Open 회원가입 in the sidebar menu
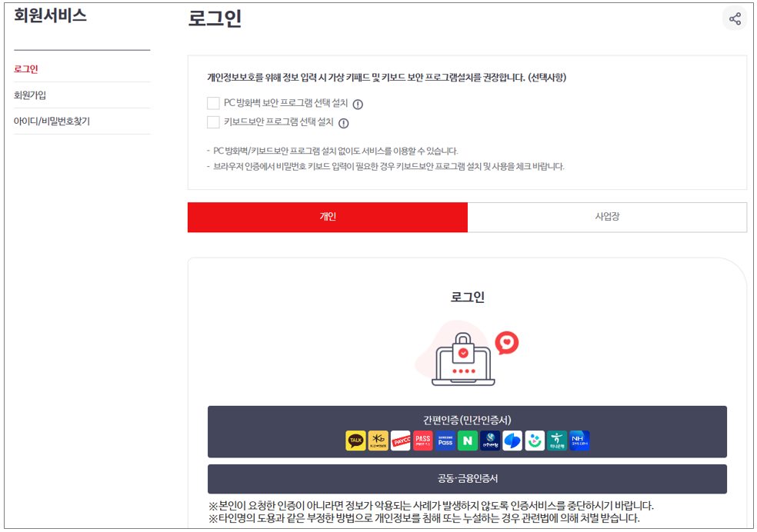The height and width of the screenshot is (532, 757). 30,95
